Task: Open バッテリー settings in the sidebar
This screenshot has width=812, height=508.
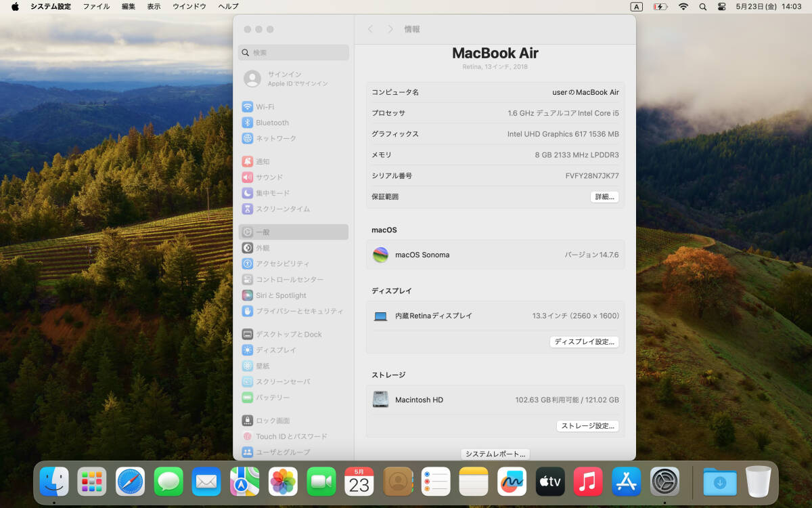Action: coord(293,397)
